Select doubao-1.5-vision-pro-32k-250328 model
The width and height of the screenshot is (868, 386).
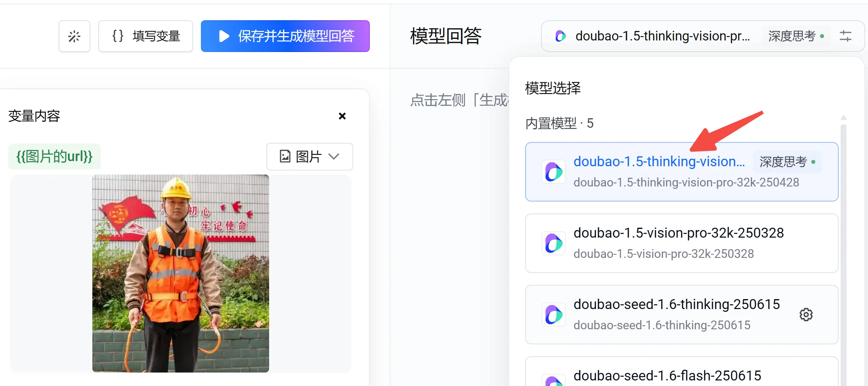click(682, 243)
